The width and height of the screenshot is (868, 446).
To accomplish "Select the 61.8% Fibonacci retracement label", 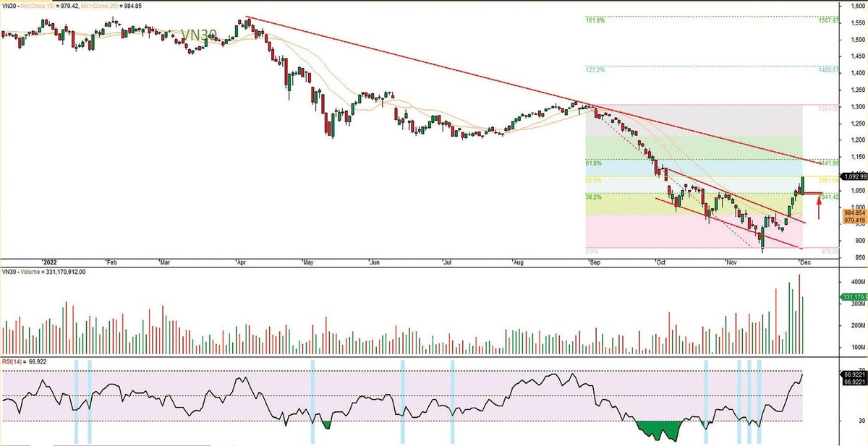I will coord(593,163).
